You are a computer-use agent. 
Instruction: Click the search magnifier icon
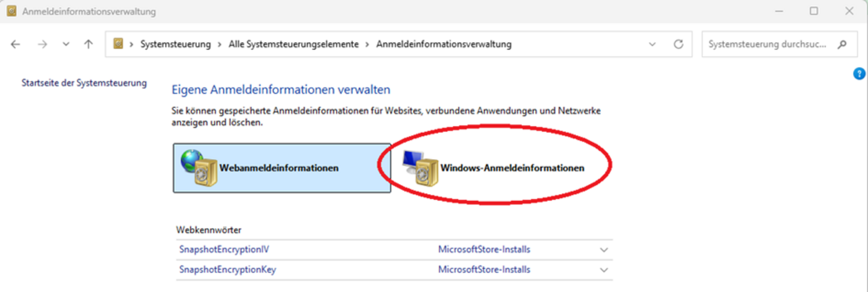(843, 44)
